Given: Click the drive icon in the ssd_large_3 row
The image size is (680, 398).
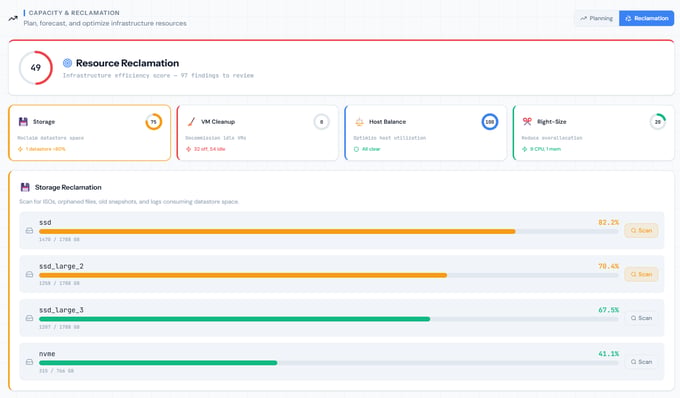Looking at the screenshot, I should [29, 318].
